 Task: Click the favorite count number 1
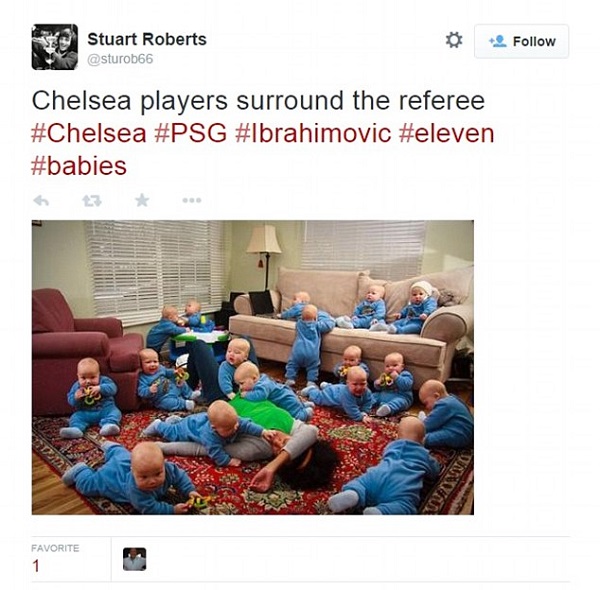click(36, 566)
